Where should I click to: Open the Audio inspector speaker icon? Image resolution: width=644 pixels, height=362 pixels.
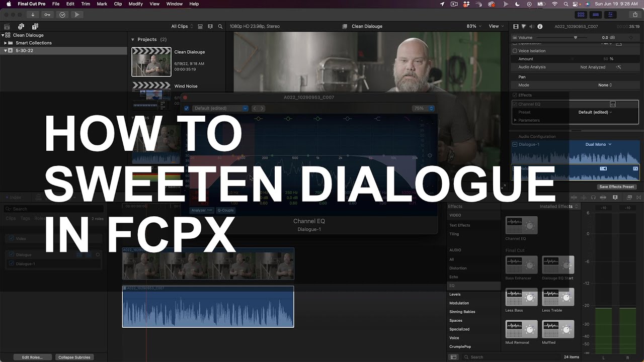click(531, 26)
